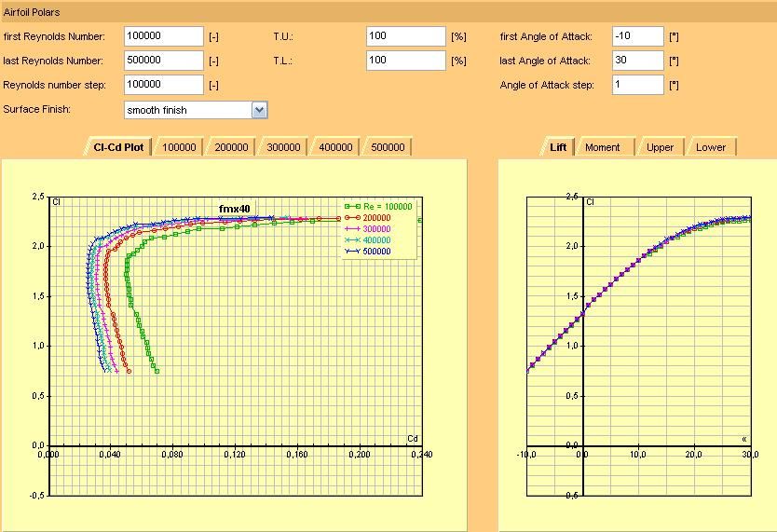The image size is (777, 532).
Task: Click the Reynolds number step field
Action: coord(164,85)
